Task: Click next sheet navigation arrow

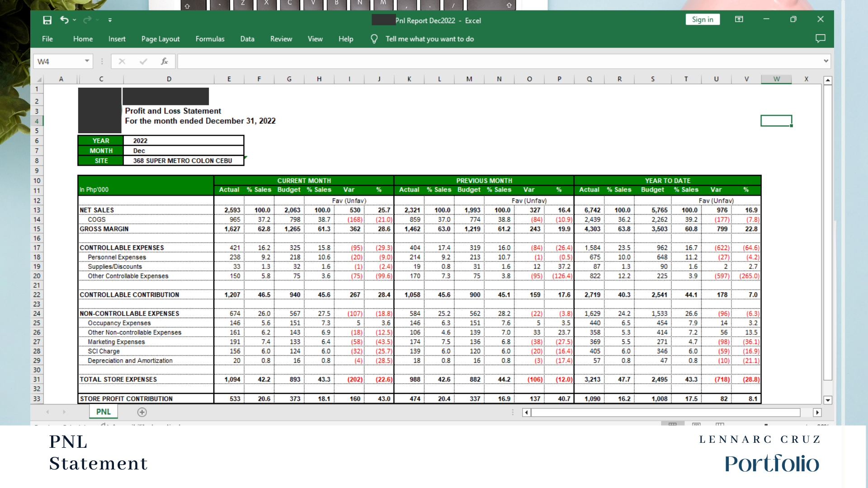Action: pyautogui.click(x=64, y=412)
